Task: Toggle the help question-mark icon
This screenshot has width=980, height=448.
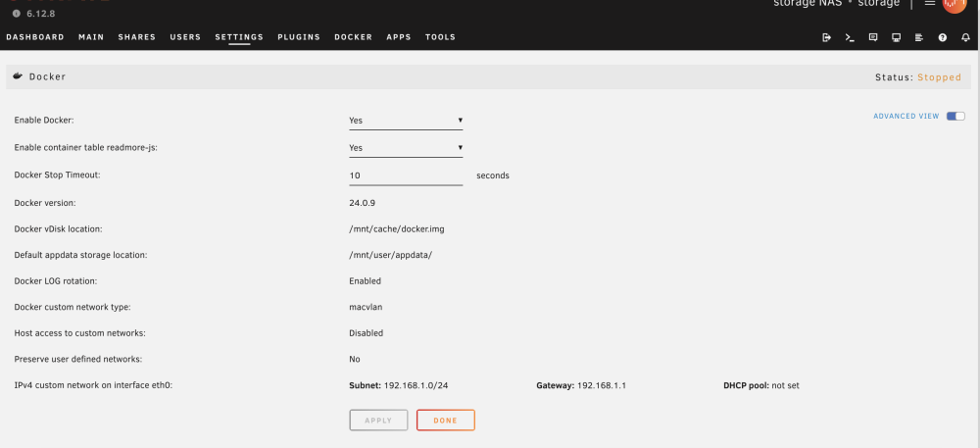Action: coord(942,37)
